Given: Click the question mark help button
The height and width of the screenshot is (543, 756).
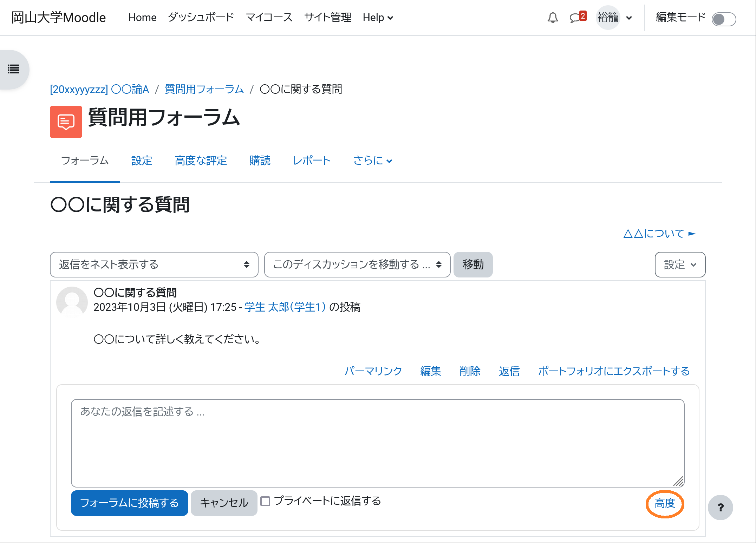Looking at the screenshot, I should (721, 508).
